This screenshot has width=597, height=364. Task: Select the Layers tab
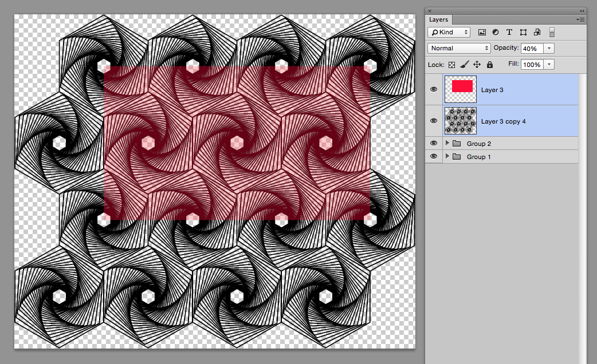click(x=439, y=20)
